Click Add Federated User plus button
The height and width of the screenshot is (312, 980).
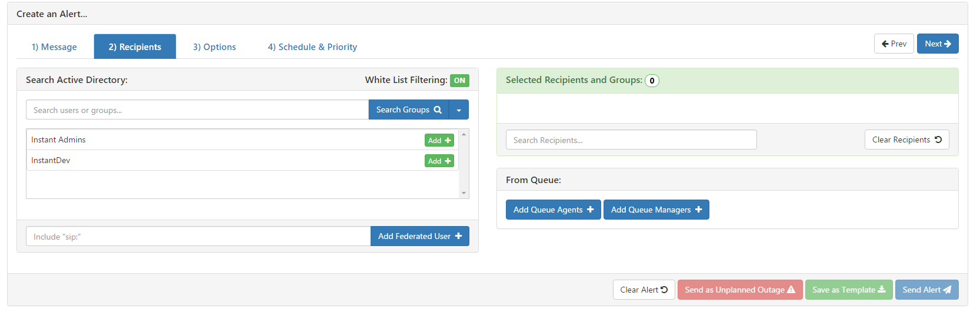pyautogui.click(x=420, y=236)
